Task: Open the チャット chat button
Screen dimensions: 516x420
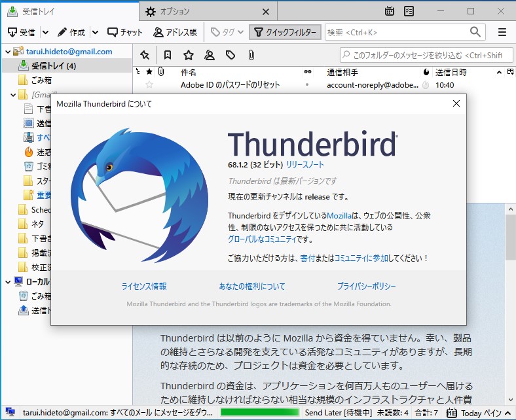Action: [x=124, y=32]
